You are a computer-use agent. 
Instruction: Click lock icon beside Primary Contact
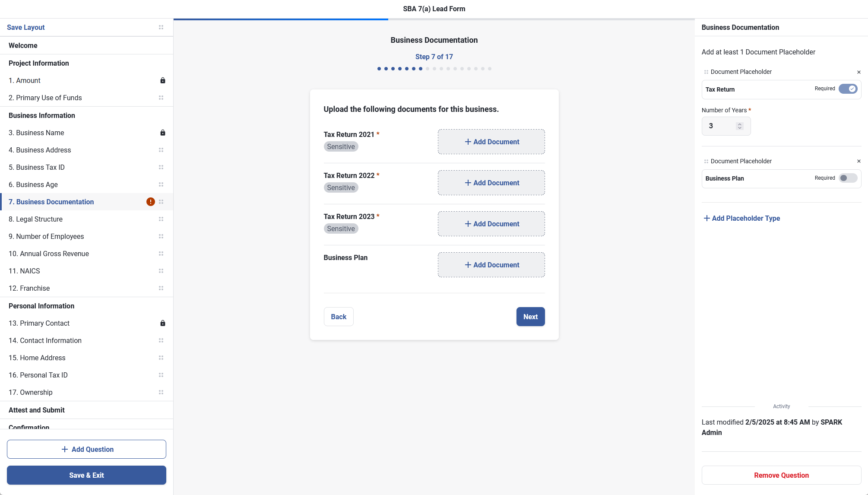(163, 323)
